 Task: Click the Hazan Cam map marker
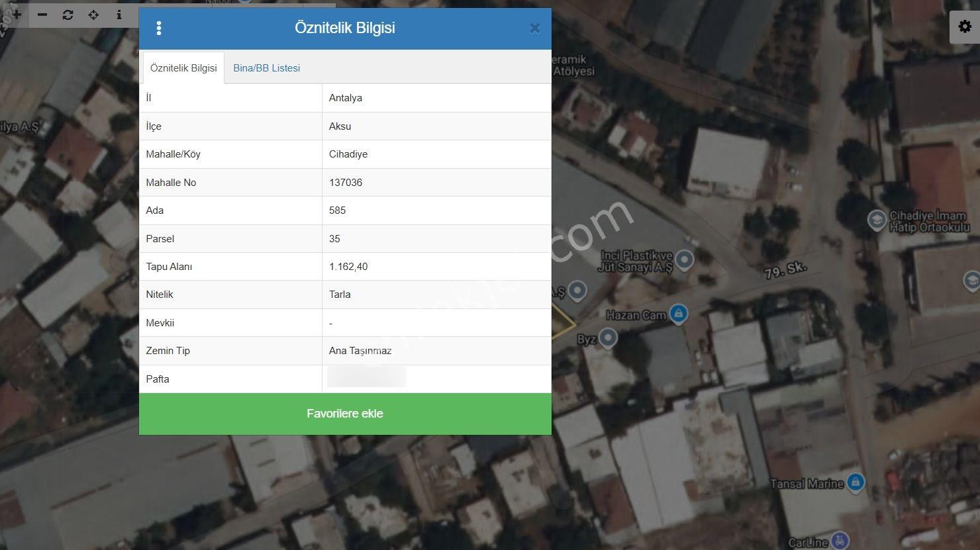pos(678,314)
